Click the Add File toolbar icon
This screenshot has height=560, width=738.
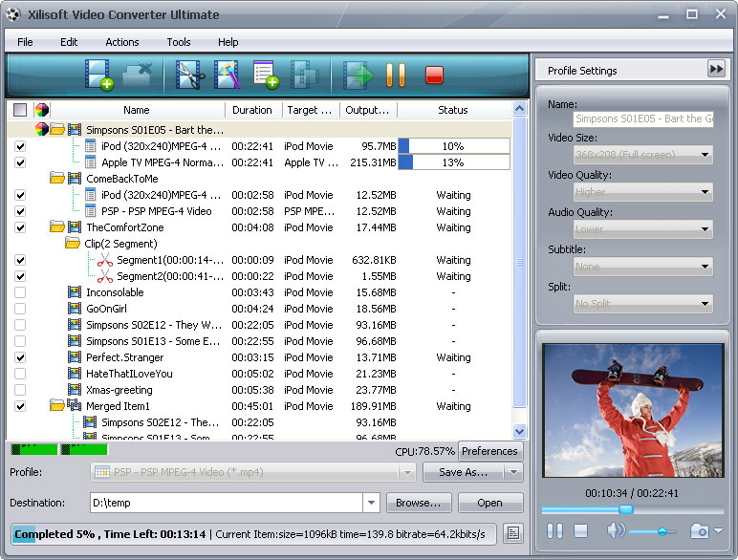(x=98, y=75)
